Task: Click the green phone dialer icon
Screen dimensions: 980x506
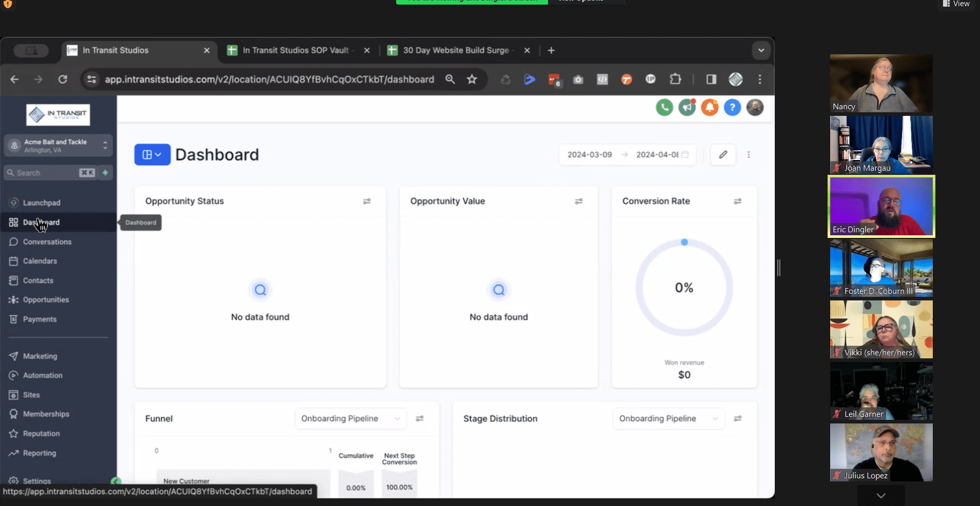Action: coord(664,108)
